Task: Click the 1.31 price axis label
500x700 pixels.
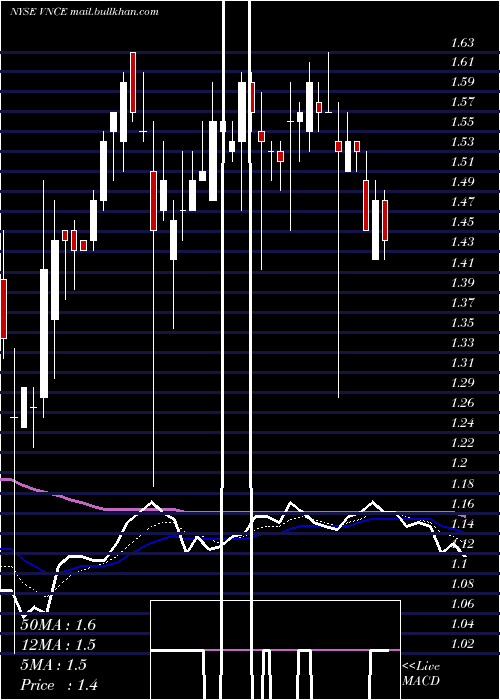Action: coord(462,362)
